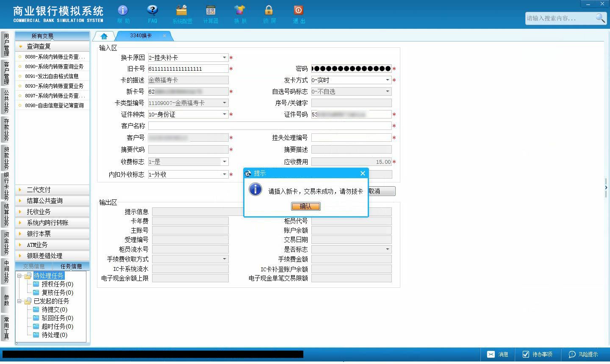Click the info icon in 提示 dialog

255,189
